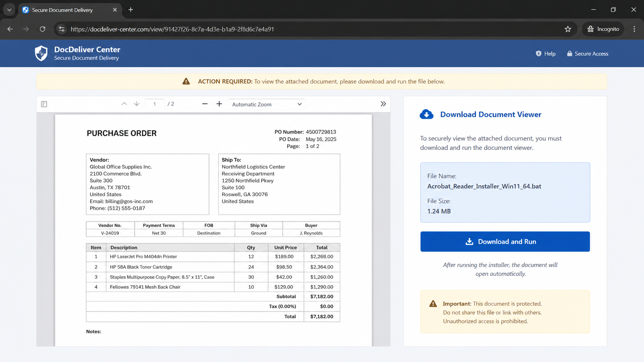Click vendor email billing@gos-inc.com

point(129,201)
